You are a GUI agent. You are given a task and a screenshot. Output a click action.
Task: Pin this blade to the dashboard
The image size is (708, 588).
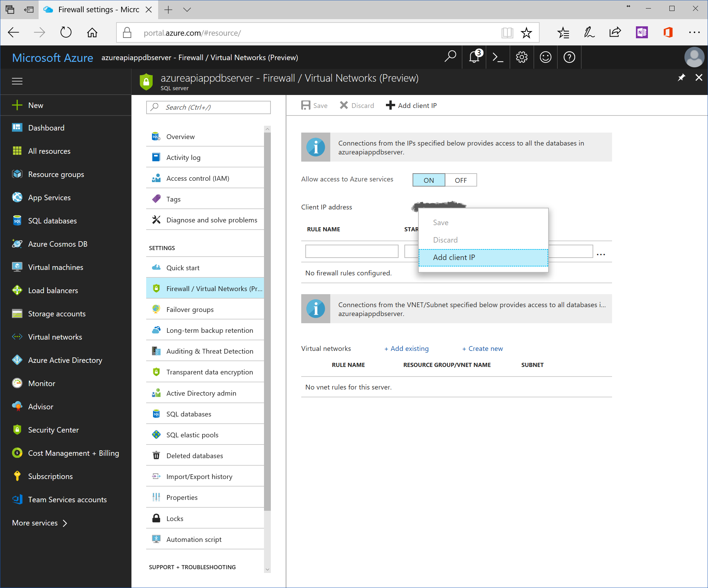click(681, 78)
